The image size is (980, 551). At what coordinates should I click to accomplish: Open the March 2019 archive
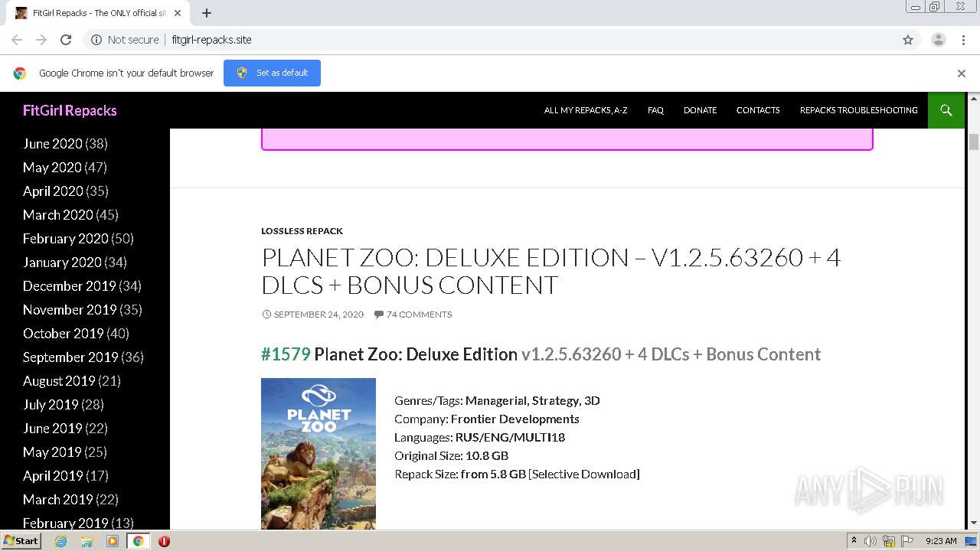[57, 500]
